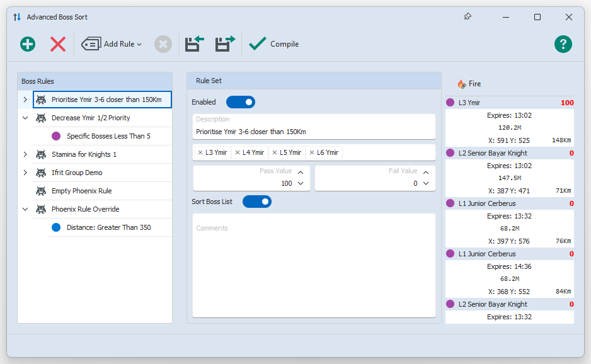The image size is (591, 364).
Task: Toggle the Enabled switch off
Action: pos(241,102)
